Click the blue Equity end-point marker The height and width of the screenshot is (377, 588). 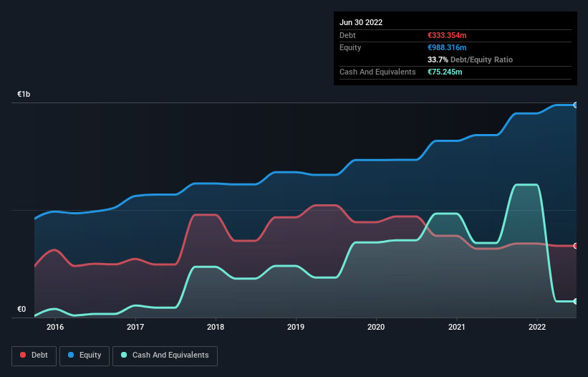tap(576, 105)
